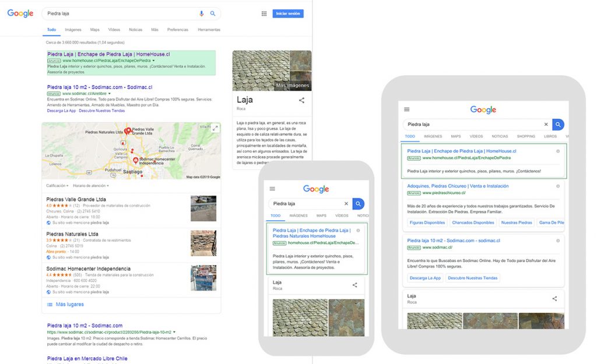Image resolution: width=597 pixels, height=364 pixels.
Task: Click Descubre Nuestras Tiendas link on desktop
Action: [x=101, y=111]
